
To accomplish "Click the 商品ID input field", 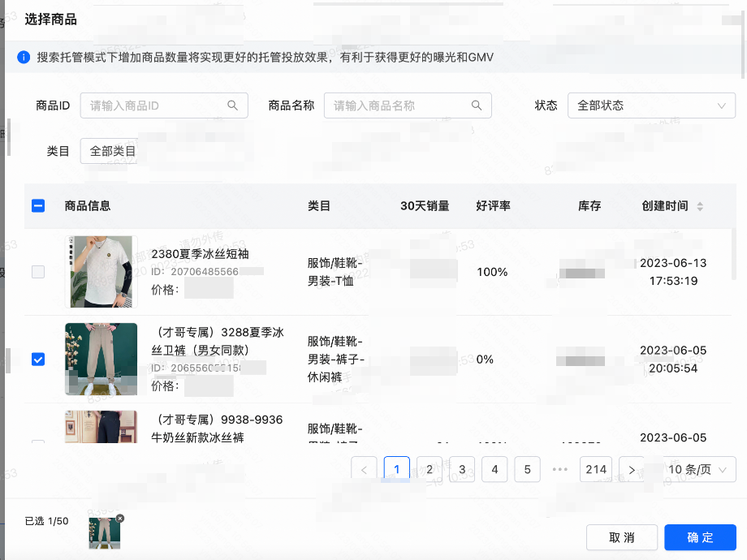I will (164, 106).
